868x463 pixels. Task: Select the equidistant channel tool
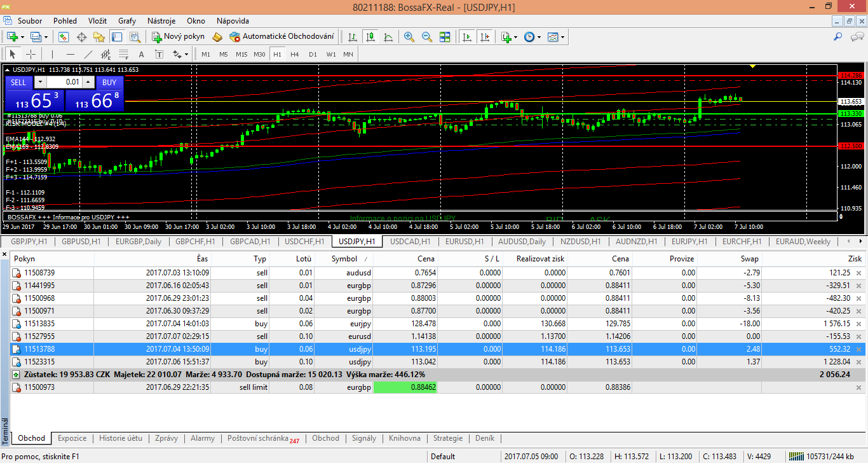[105, 54]
